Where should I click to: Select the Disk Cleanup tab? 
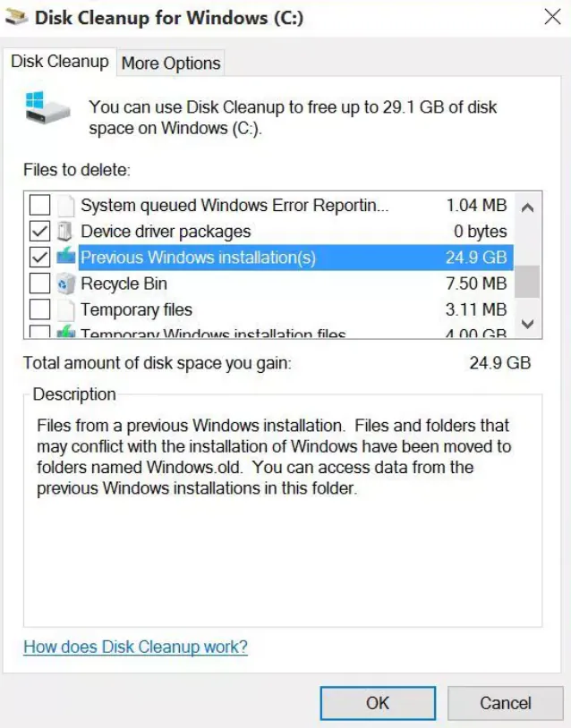(59, 62)
